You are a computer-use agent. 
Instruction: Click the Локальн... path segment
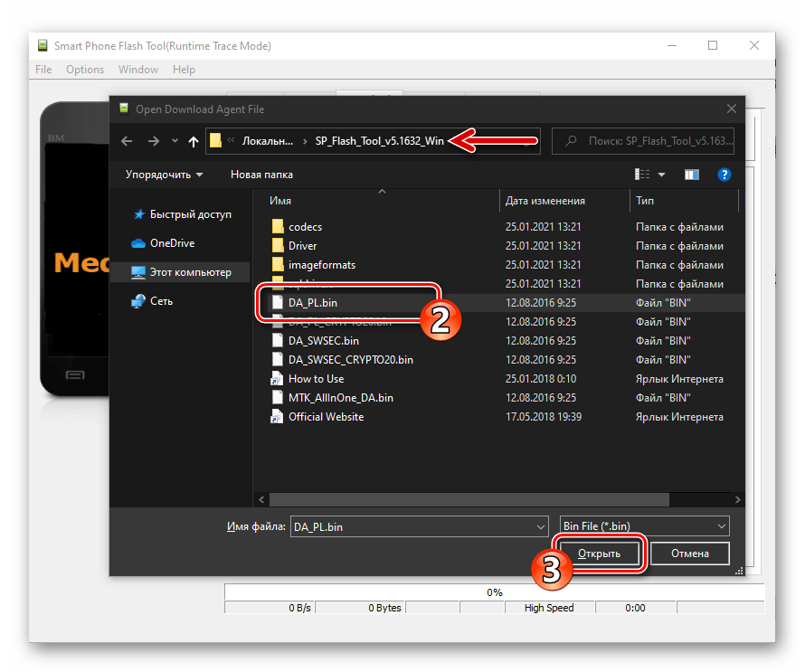coord(268,141)
